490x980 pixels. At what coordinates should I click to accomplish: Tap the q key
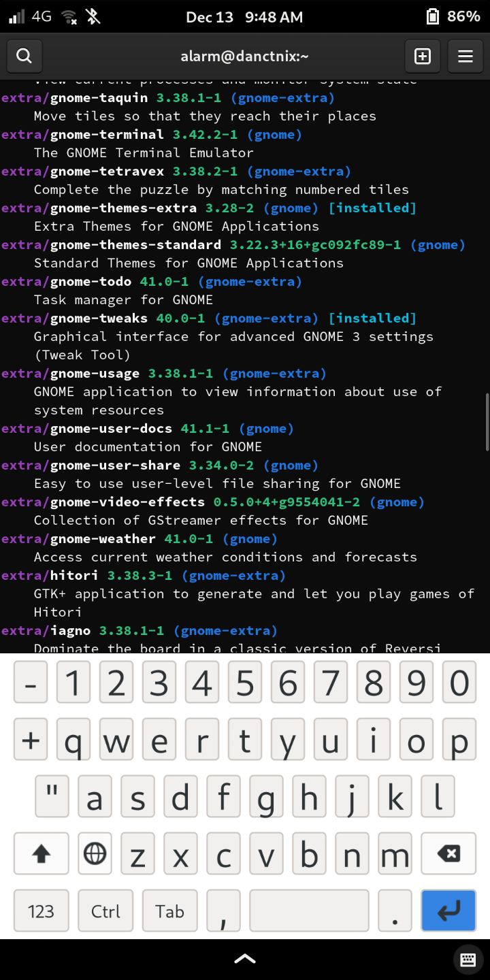tap(73, 740)
